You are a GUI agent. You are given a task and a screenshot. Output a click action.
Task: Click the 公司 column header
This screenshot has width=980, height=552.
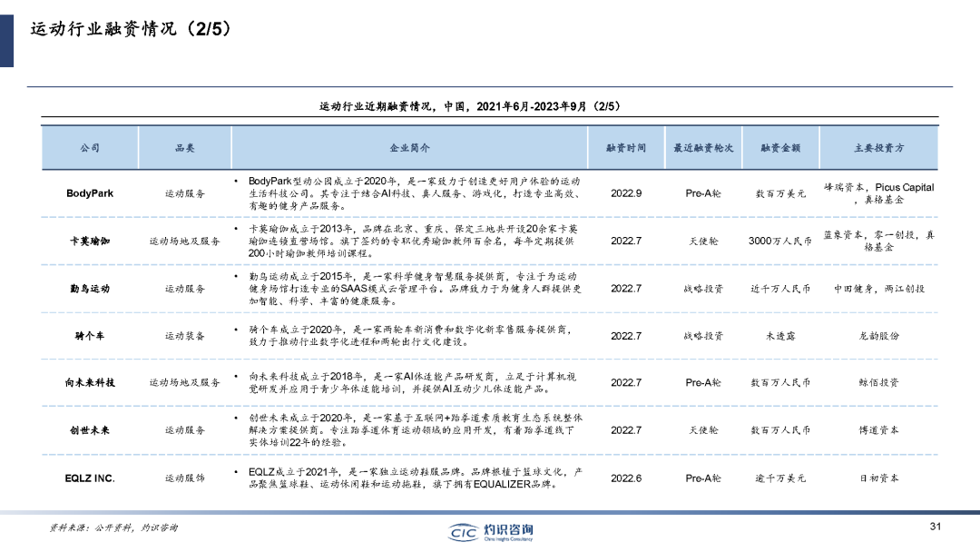[x=89, y=148]
